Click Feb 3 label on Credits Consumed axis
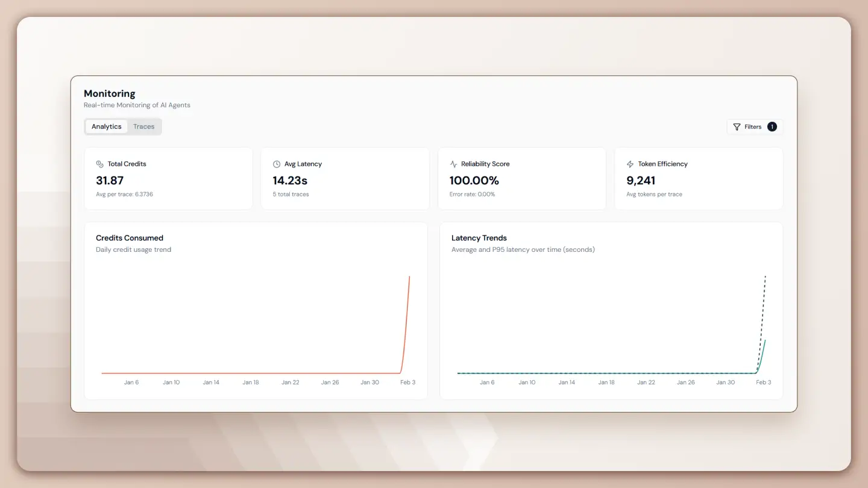Screen dimensions: 868x488 point(408,383)
